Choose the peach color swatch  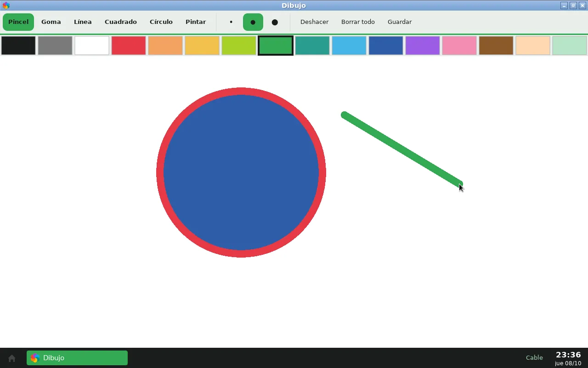coord(533,46)
